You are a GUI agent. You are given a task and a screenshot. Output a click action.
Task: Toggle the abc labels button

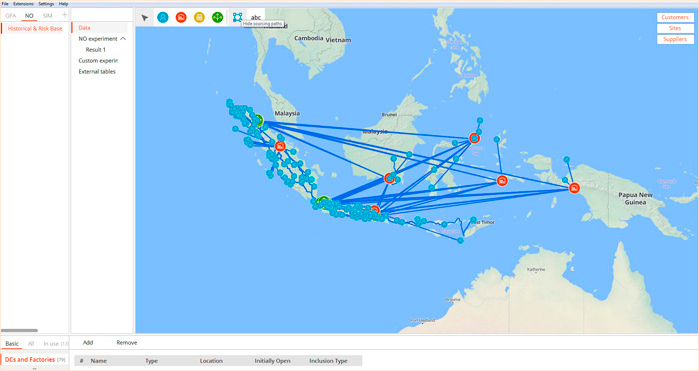[x=256, y=17]
